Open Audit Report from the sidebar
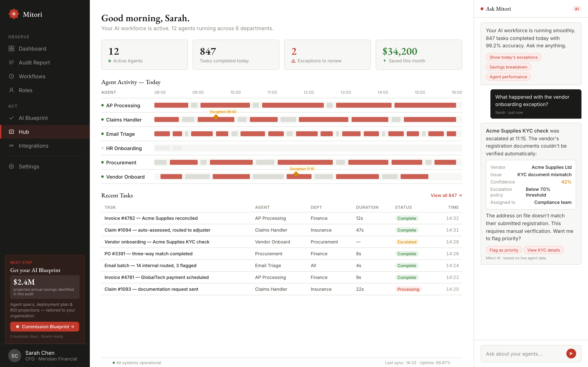The width and height of the screenshot is (588, 367). 34,62
